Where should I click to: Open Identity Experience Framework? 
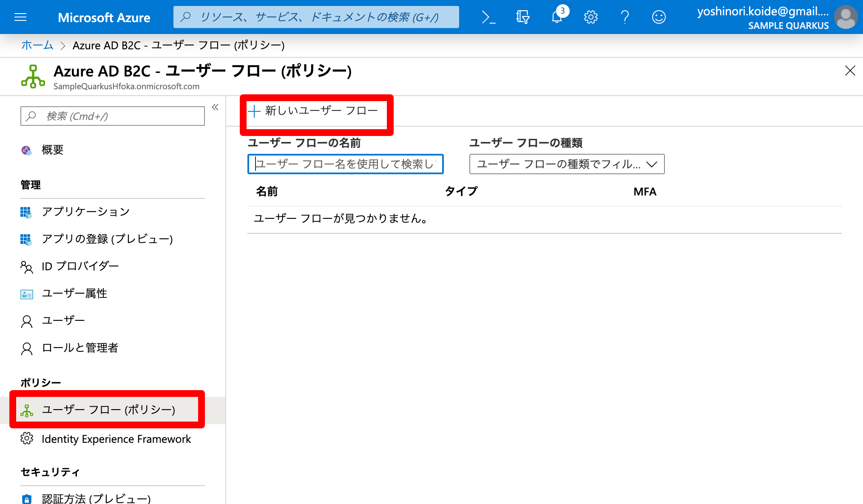pyautogui.click(x=116, y=439)
